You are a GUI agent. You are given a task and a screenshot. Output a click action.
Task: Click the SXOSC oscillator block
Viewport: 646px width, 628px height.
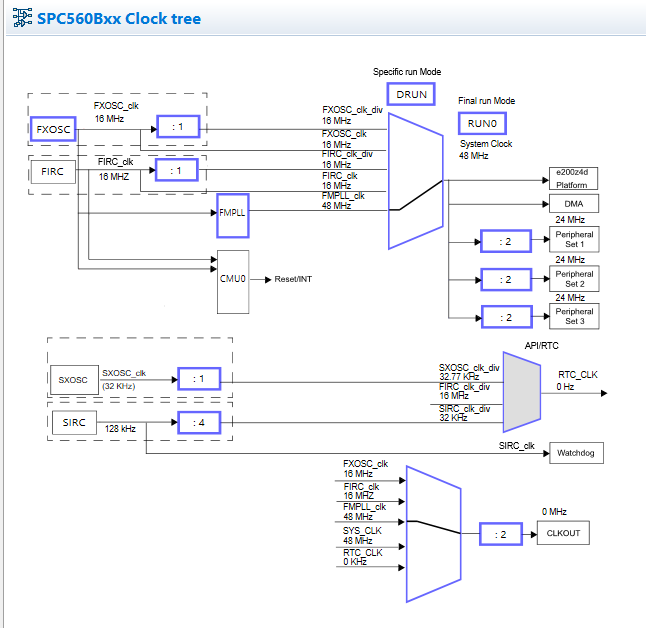tap(74, 380)
